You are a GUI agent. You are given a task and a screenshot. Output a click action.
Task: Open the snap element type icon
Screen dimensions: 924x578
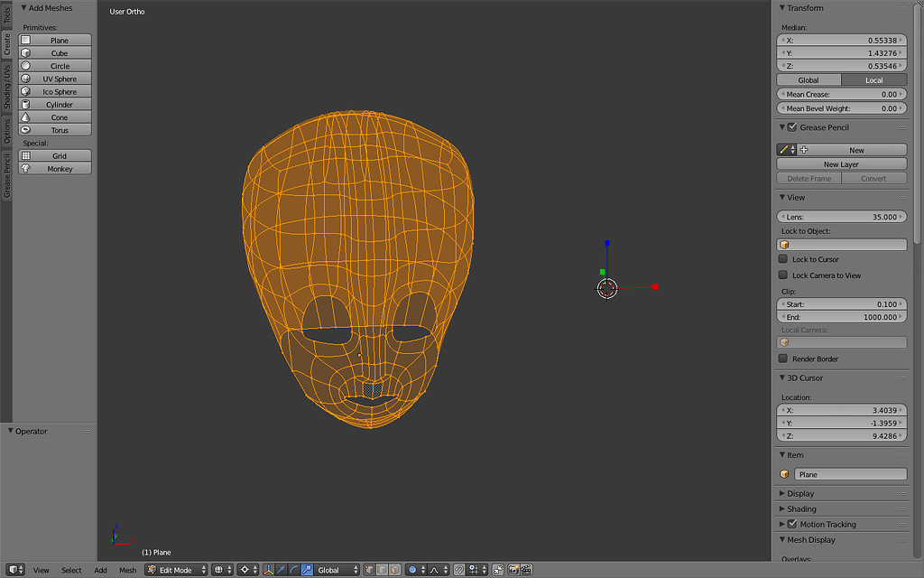(476, 570)
